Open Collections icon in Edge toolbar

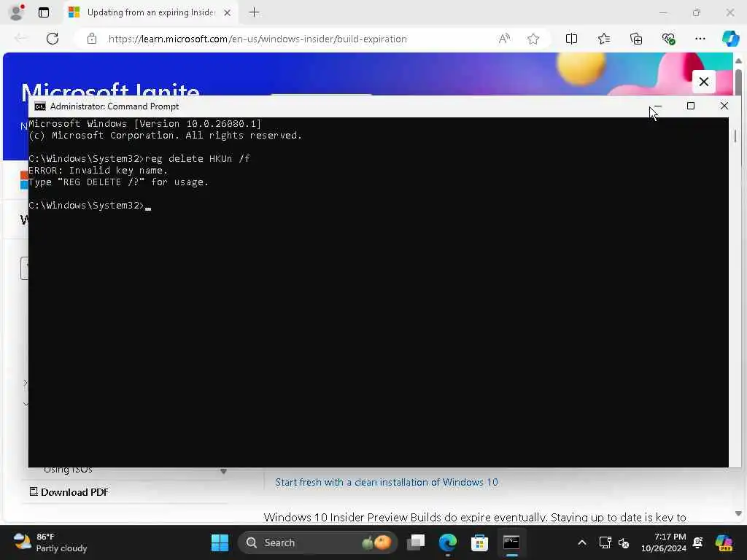[636, 39]
